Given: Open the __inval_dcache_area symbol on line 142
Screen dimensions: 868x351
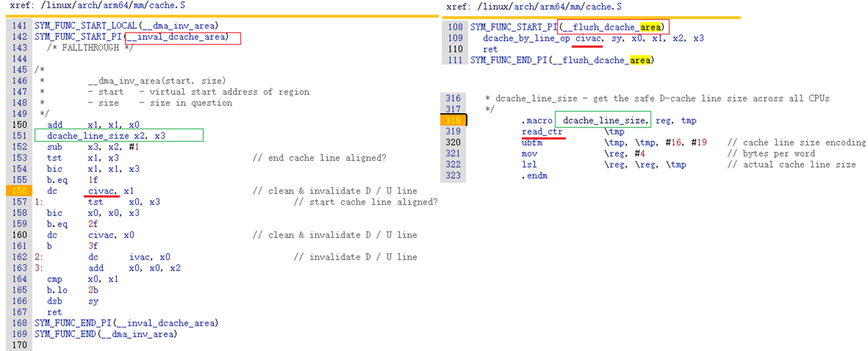Looking at the screenshot, I should (x=177, y=37).
